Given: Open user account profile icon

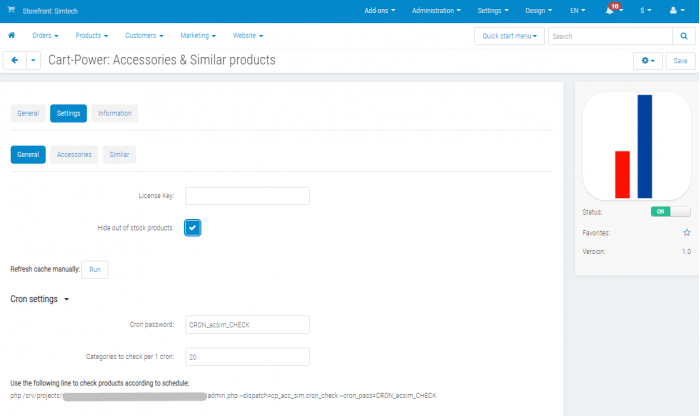Looking at the screenshot, I should (x=677, y=10).
